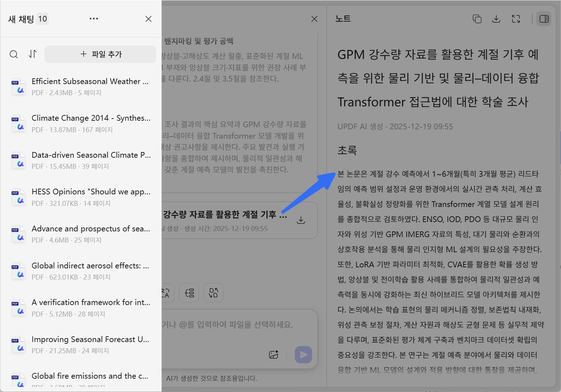The image size is (561, 392).
Task: Click the "AI가 생성한 것으로 참조용입니다." disclaimer
Action: [212, 378]
